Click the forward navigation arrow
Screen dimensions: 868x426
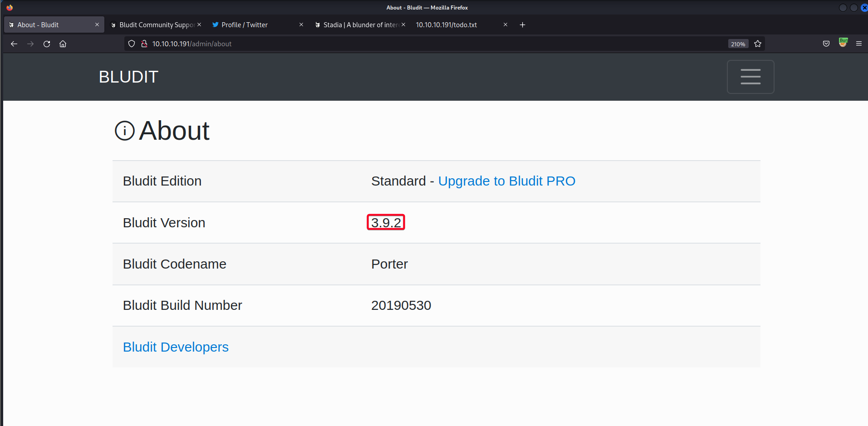click(x=30, y=44)
